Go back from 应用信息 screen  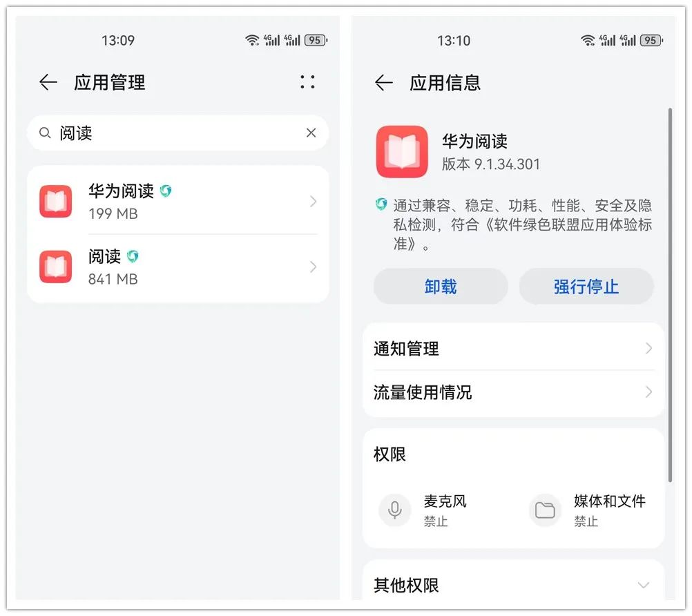click(x=383, y=82)
